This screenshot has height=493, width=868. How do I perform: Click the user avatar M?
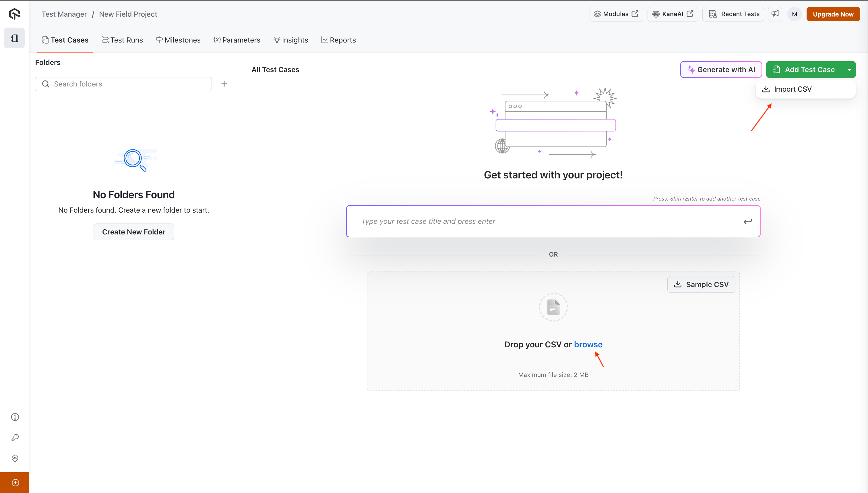point(794,14)
